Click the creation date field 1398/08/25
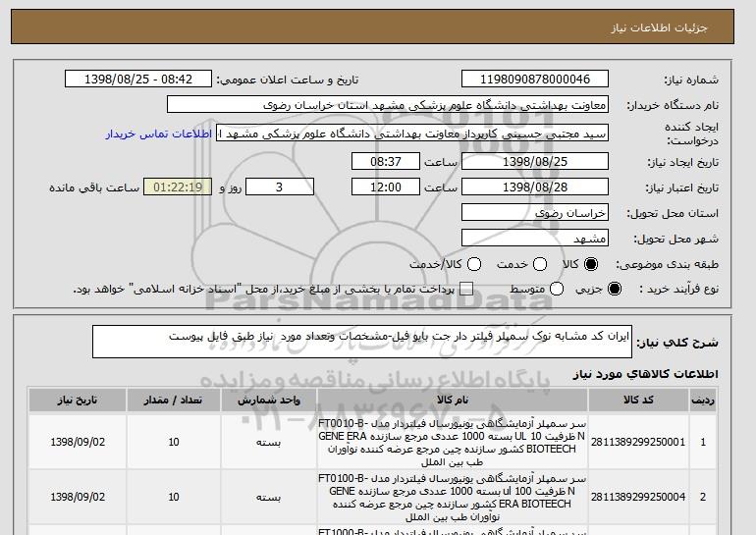 (535, 161)
